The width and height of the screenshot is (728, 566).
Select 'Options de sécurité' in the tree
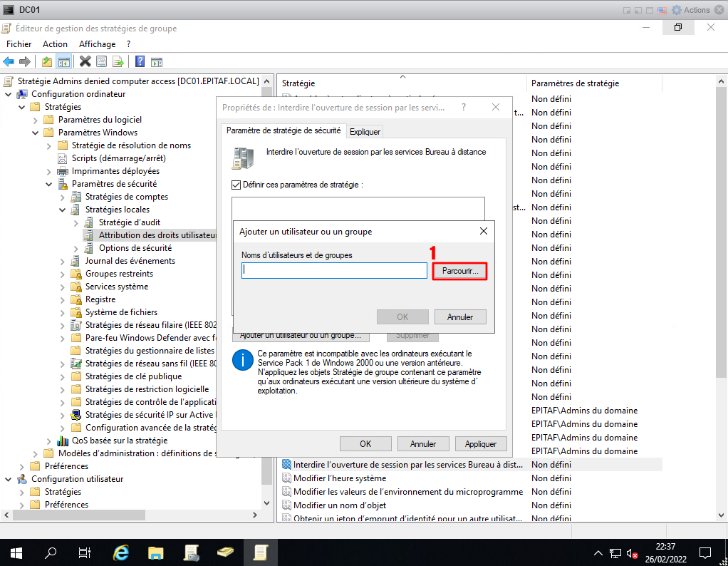tap(135, 248)
